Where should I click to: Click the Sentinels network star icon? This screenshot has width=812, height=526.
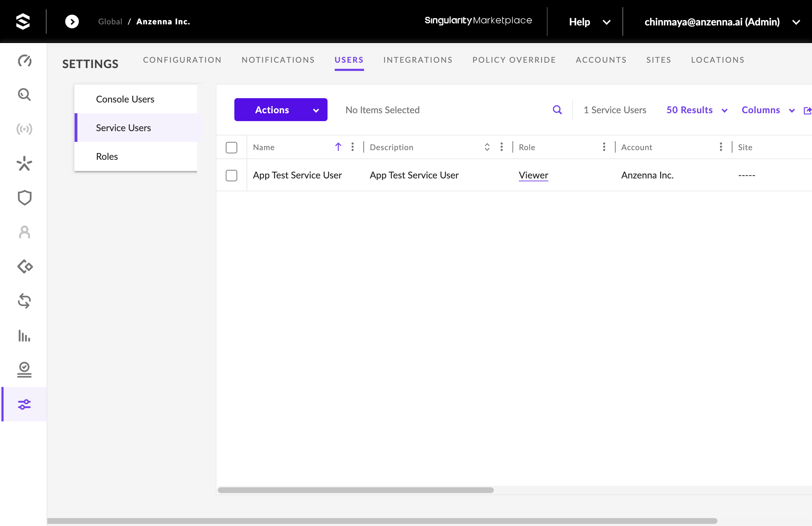click(x=24, y=163)
